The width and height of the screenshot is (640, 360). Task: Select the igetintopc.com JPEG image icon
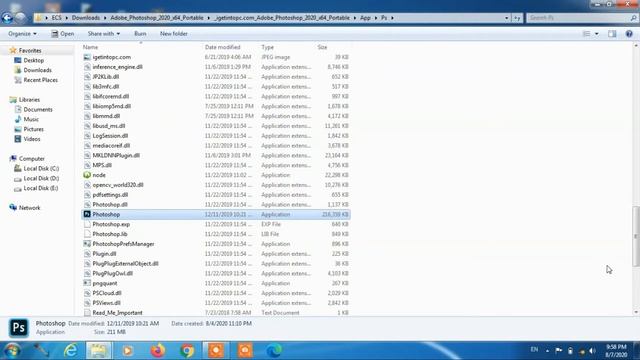87,57
